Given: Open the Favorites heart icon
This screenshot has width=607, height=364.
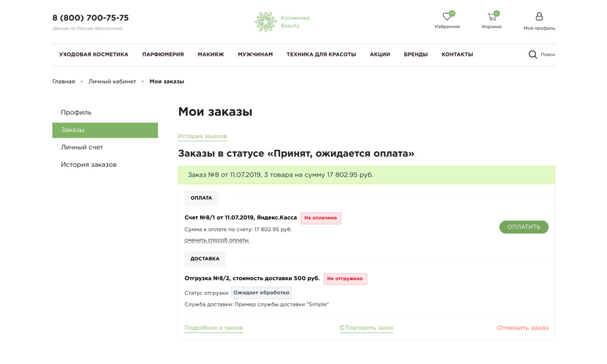Looking at the screenshot, I should (447, 17).
